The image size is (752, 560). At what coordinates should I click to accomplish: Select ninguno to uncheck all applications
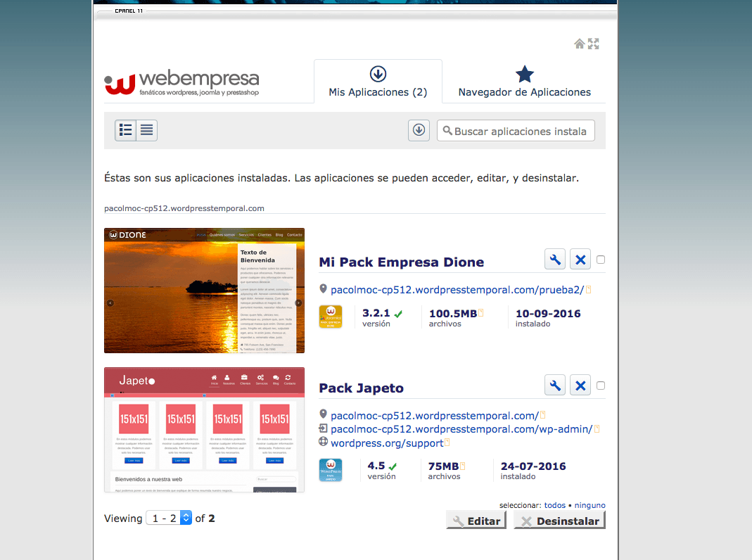(x=590, y=505)
